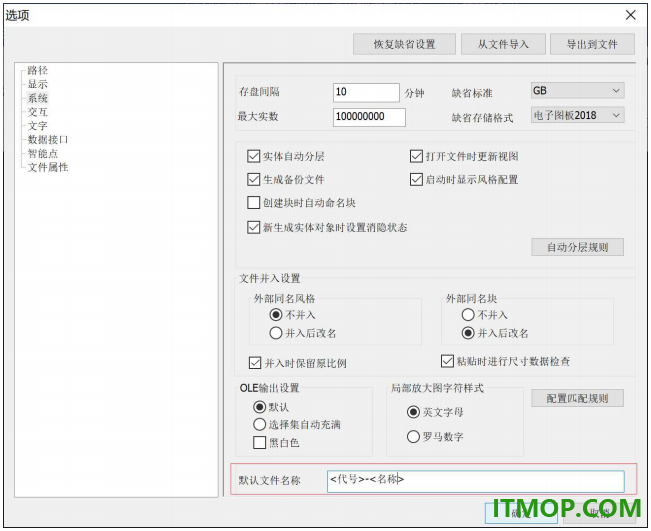Toggle the 并入时保留原比例 checkbox

point(255,363)
